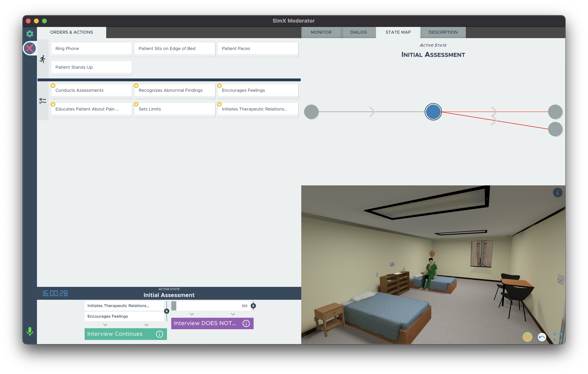This screenshot has height=374, width=588.
Task: Click info icon in 3D room view
Action: (557, 193)
